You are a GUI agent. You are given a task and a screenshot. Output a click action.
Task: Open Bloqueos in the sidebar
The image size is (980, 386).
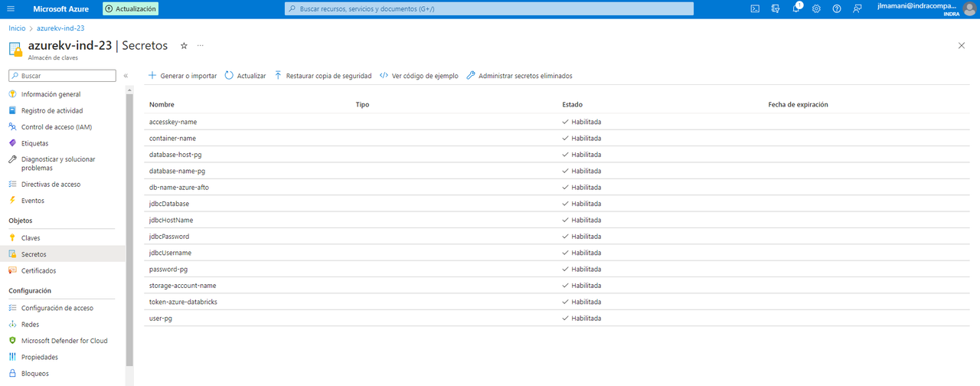click(x=34, y=374)
